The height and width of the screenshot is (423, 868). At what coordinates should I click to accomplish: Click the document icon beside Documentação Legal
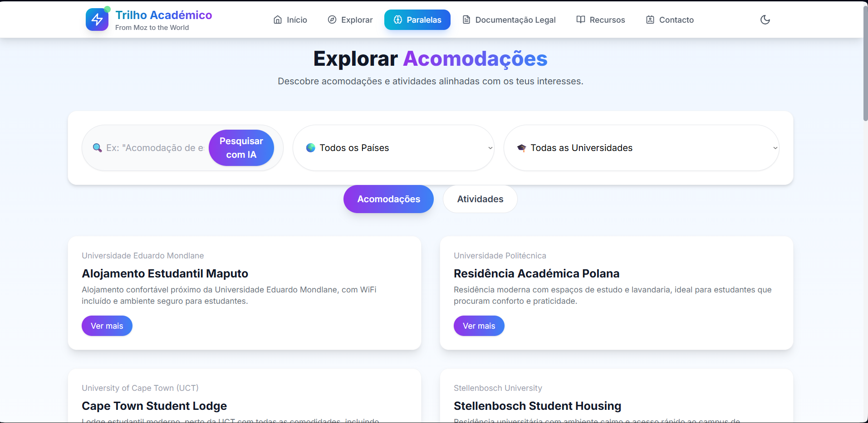(466, 19)
